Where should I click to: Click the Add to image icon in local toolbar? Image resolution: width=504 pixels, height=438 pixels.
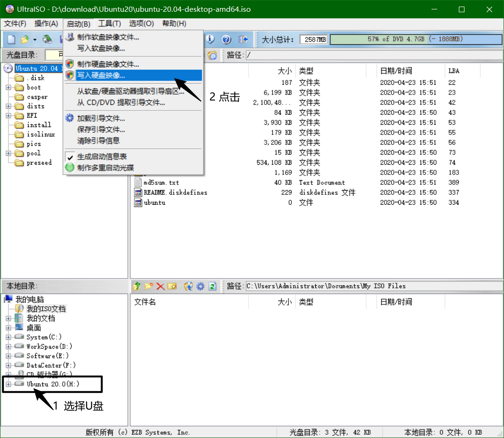(188, 286)
